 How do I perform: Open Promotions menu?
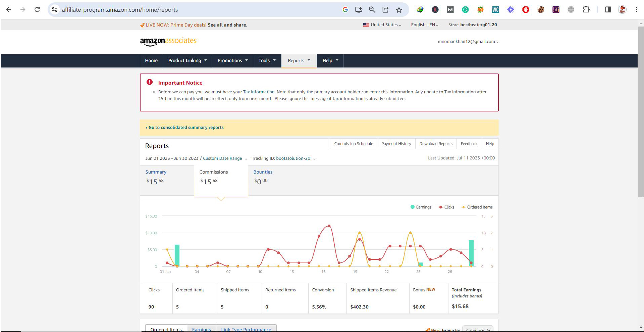click(x=232, y=61)
